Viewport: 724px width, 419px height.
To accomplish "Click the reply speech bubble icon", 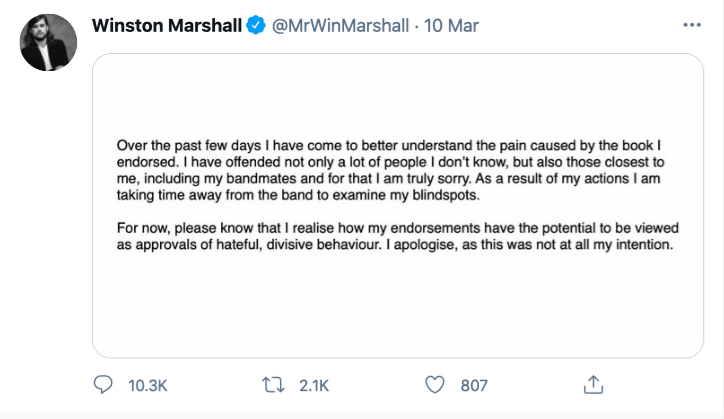I will tap(104, 385).
